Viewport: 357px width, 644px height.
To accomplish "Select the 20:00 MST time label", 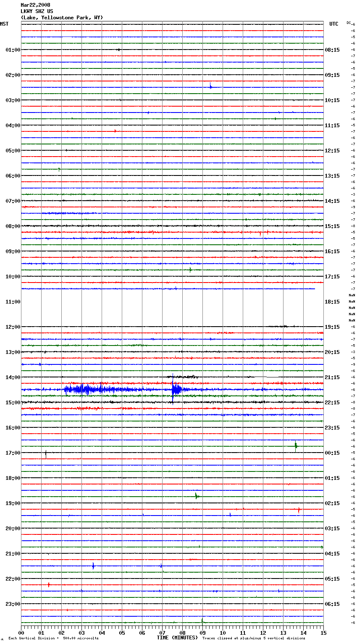I will (13, 529).
